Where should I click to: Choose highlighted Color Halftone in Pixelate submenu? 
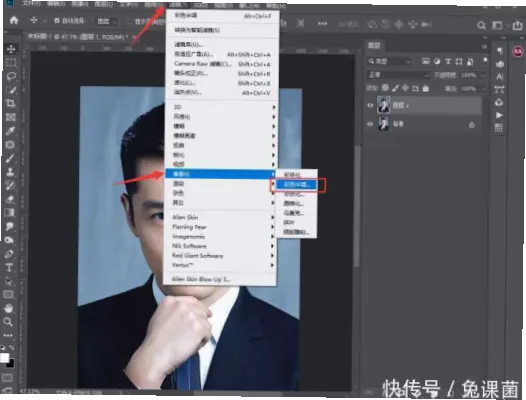[296, 185]
